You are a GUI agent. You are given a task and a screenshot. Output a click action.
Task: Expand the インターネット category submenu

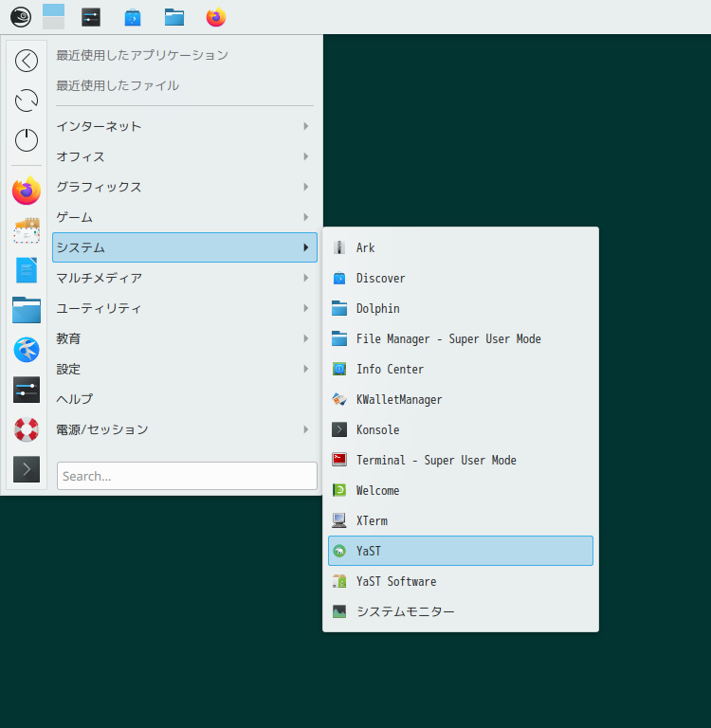click(x=185, y=126)
